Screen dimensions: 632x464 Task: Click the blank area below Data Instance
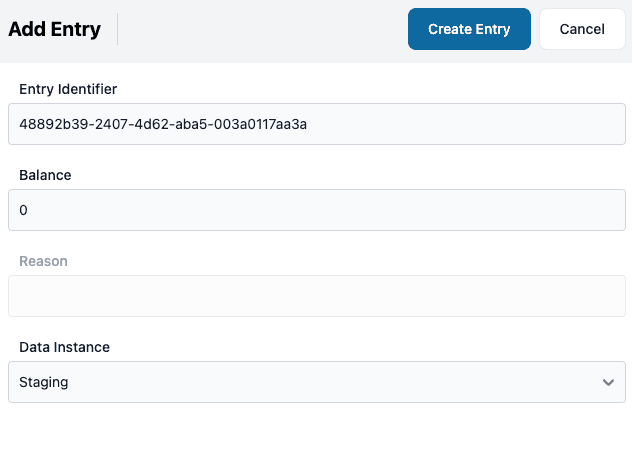pyautogui.click(x=316, y=435)
